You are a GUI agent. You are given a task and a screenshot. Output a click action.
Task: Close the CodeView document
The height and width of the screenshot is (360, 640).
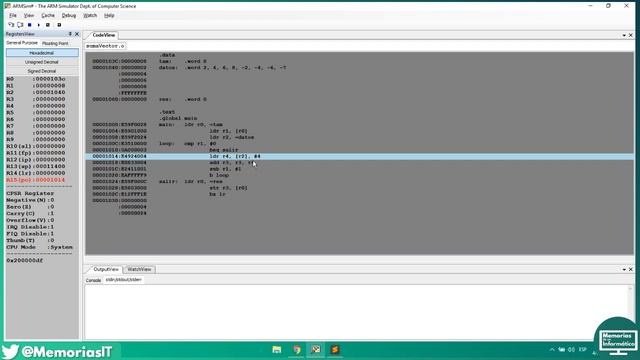click(631, 36)
